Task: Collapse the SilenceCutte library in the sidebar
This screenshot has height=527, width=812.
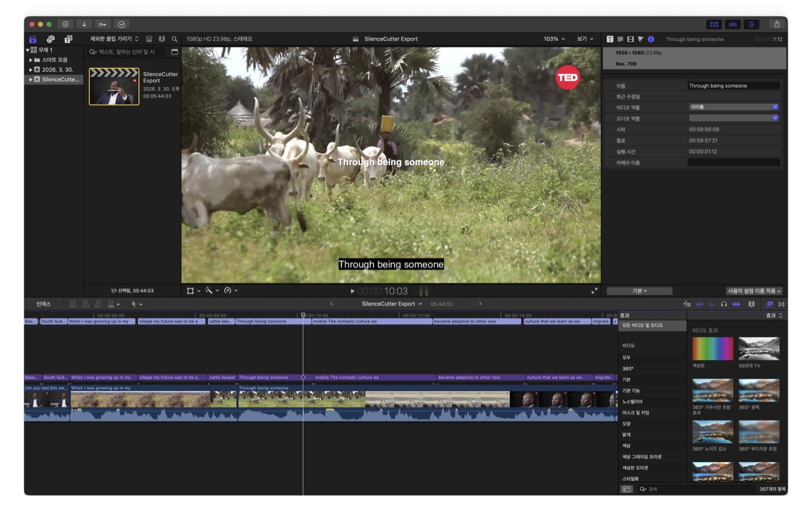Action: point(31,79)
